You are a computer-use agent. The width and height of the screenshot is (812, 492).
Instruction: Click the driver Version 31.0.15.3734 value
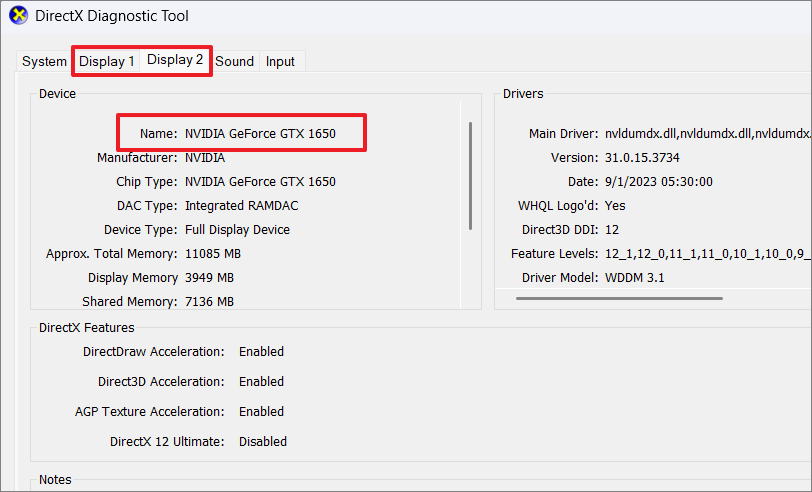tap(642, 157)
